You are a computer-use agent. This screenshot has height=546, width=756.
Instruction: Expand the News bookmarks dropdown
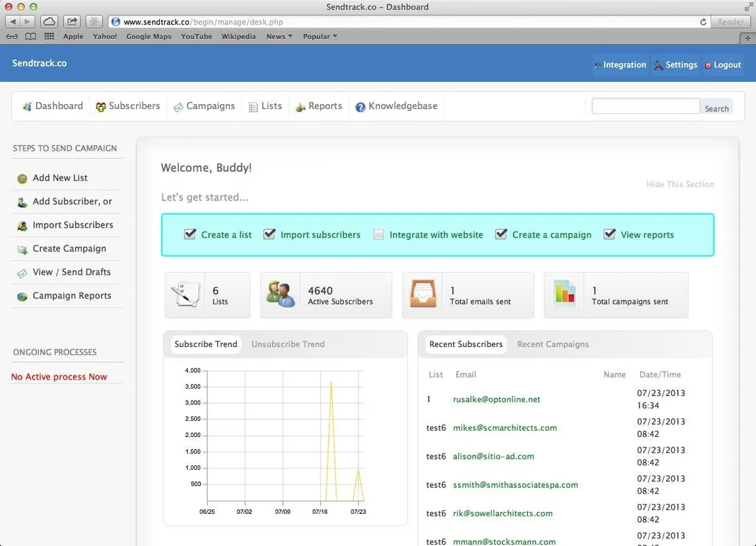tap(279, 37)
